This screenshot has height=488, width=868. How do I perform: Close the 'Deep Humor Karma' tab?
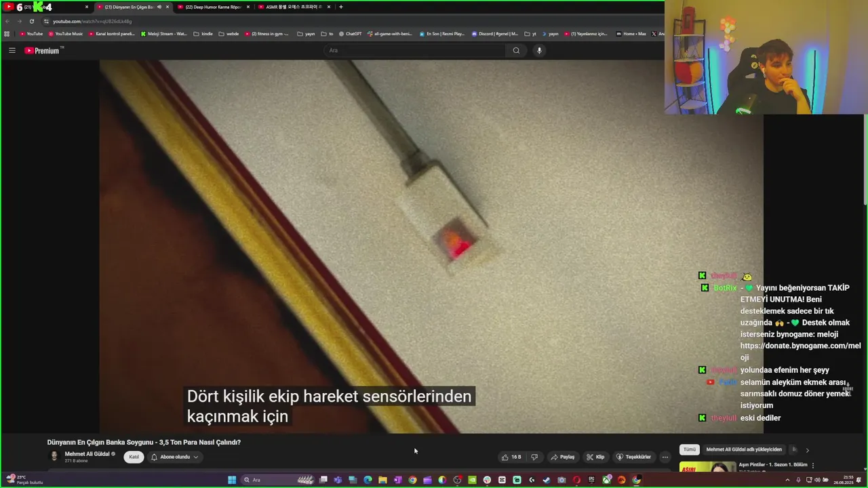(248, 7)
